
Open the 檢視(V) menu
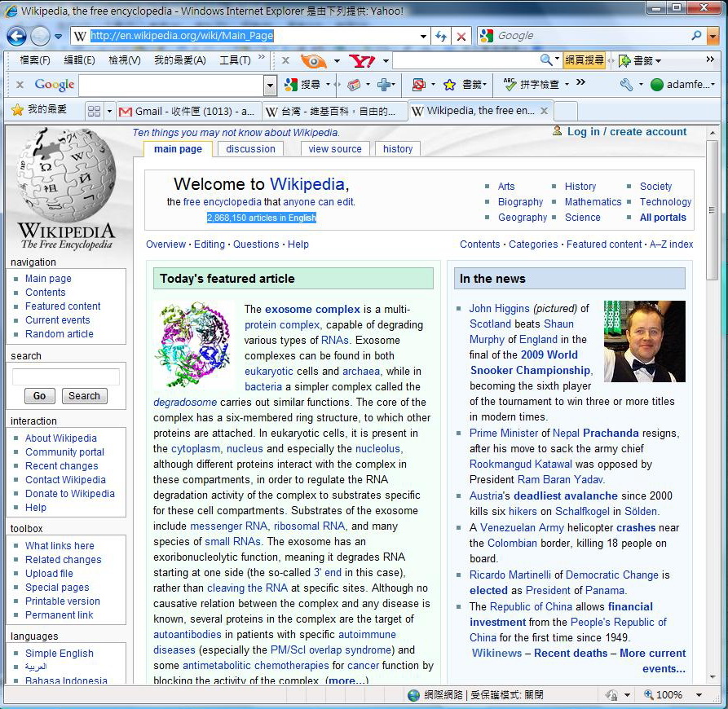click(x=124, y=59)
